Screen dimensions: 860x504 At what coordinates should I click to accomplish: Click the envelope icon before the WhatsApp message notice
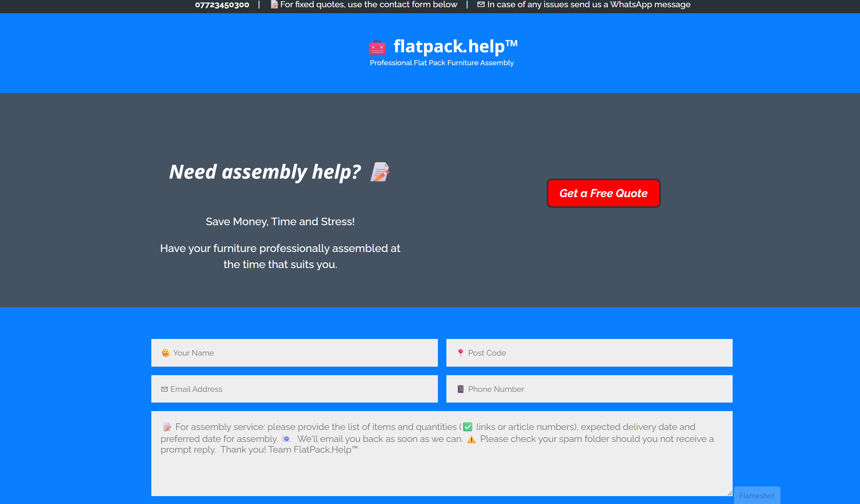pyautogui.click(x=481, y=4)
